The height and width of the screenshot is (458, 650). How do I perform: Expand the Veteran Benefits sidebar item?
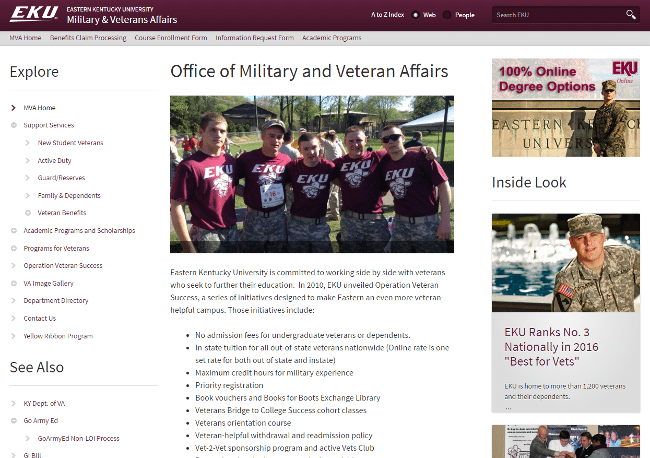point(28,213)
